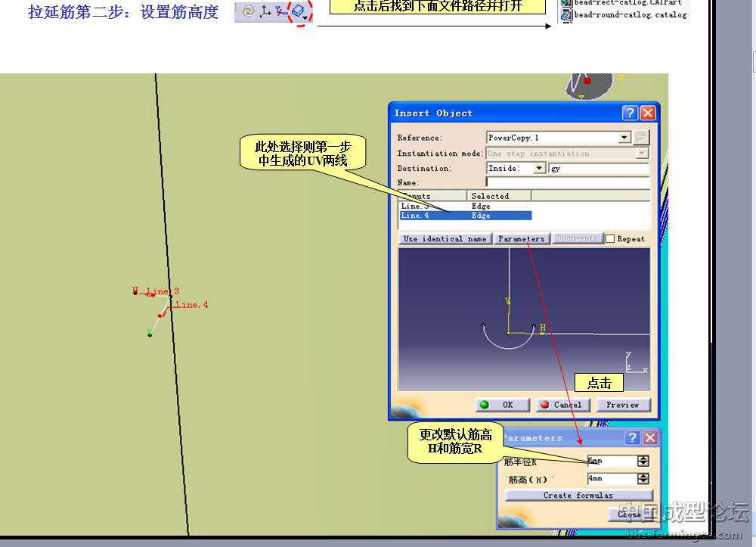Click the speech-bubble icon beside Reference field
The height and width of the screenshot is (547, 756).
tap(641, 137)
